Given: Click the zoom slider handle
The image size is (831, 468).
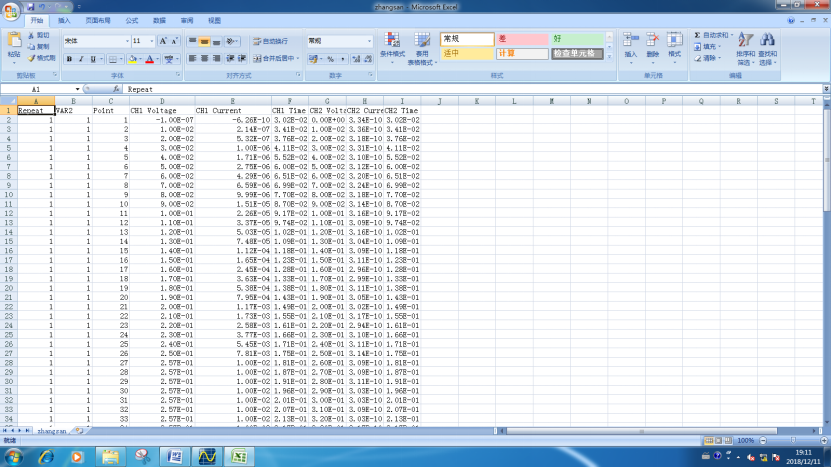Looking at the screenshot, I should 793,440.
